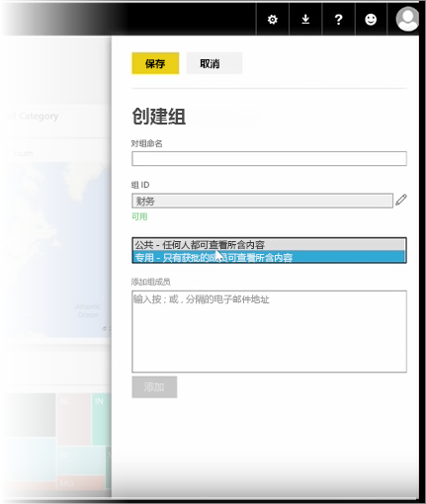Click the yellow 保存 button
This screenshot has width=426, height=504.
[x=155, y=63]
